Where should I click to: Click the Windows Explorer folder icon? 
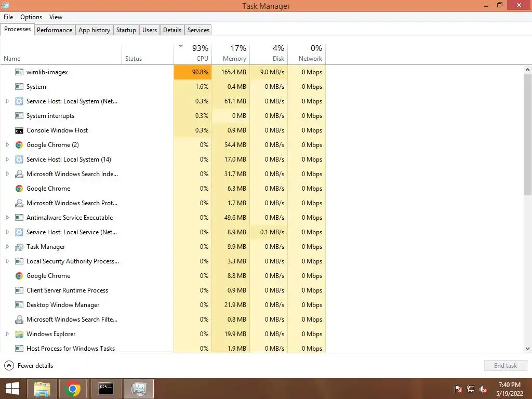[x=19, y=334]
